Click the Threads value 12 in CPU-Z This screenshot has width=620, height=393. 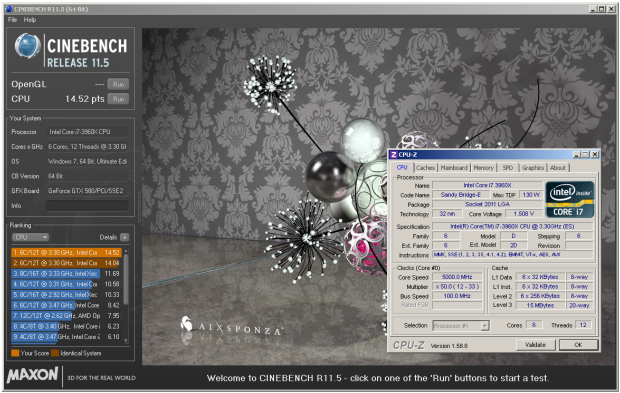(583, 325)
